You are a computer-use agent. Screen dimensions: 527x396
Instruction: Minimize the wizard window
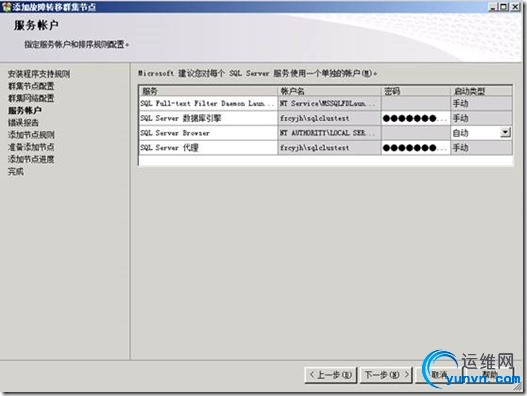[x=492, y=6]
